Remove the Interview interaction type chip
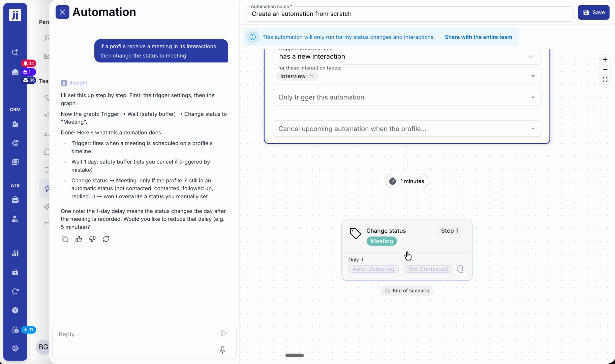 coord(312,76)
